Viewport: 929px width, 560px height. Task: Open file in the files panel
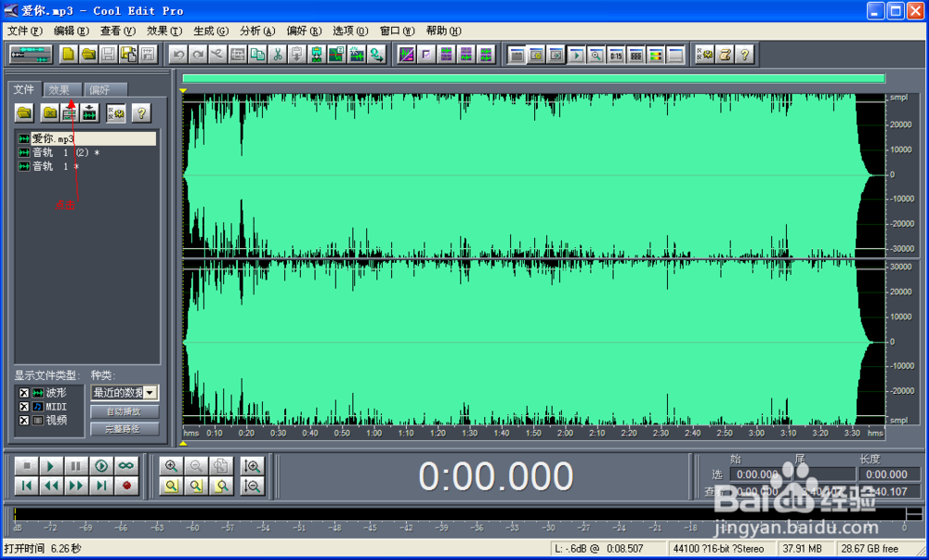24,112
